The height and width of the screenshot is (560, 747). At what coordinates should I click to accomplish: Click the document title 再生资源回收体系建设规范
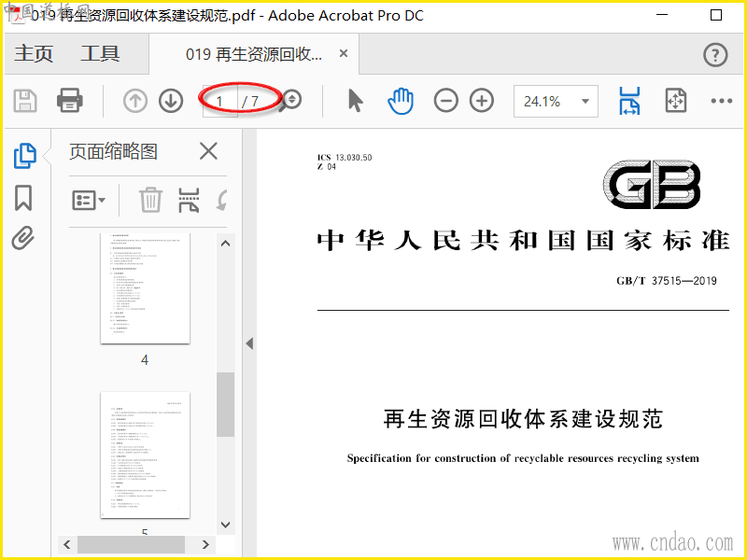tap(523, 418)
